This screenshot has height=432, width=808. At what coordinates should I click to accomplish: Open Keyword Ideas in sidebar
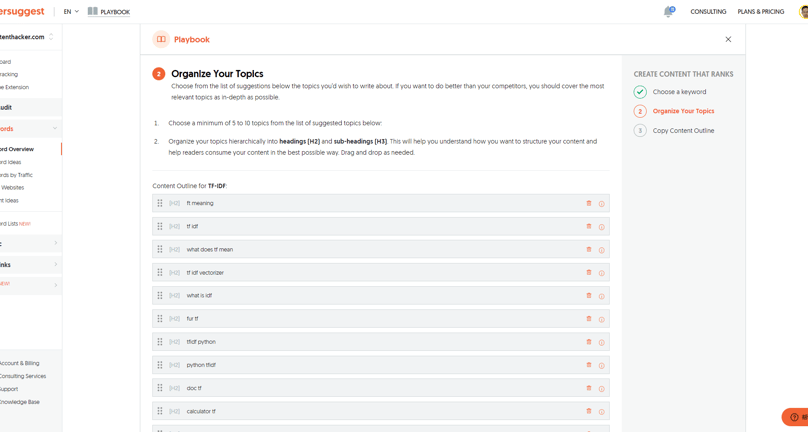pos(11,162)
